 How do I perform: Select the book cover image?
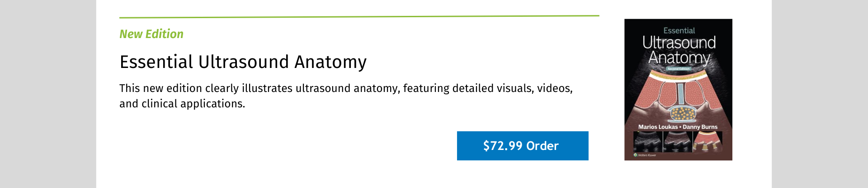pyautogui.click(x=678, y=90)
